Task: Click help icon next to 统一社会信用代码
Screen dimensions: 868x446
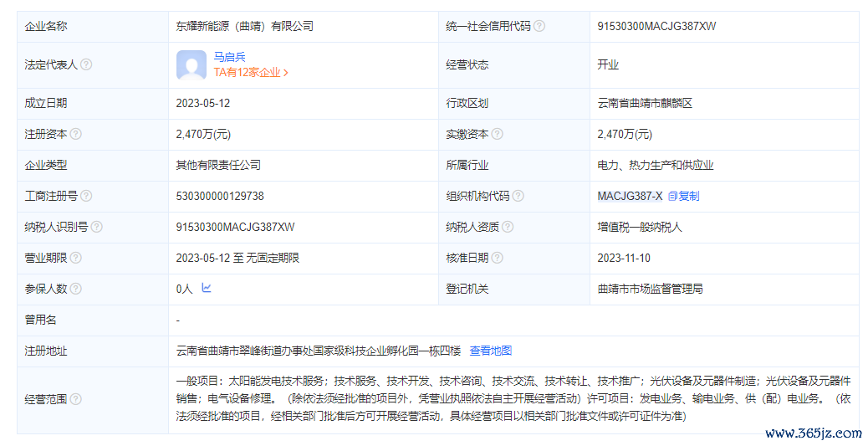Action: point(539,26)
